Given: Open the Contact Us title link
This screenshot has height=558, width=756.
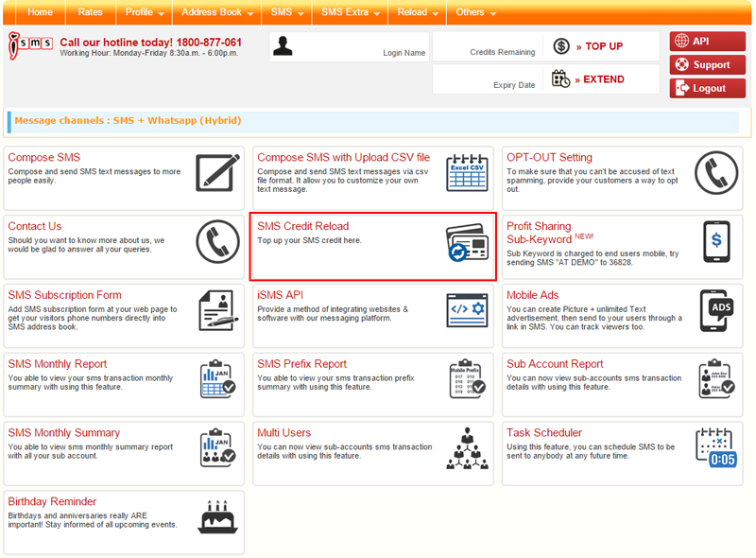Looking at the screenshot, I should [x=35, y=226].
